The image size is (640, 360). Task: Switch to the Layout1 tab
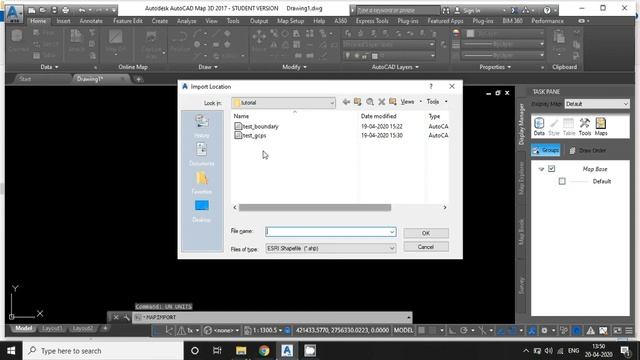[51, 329]
